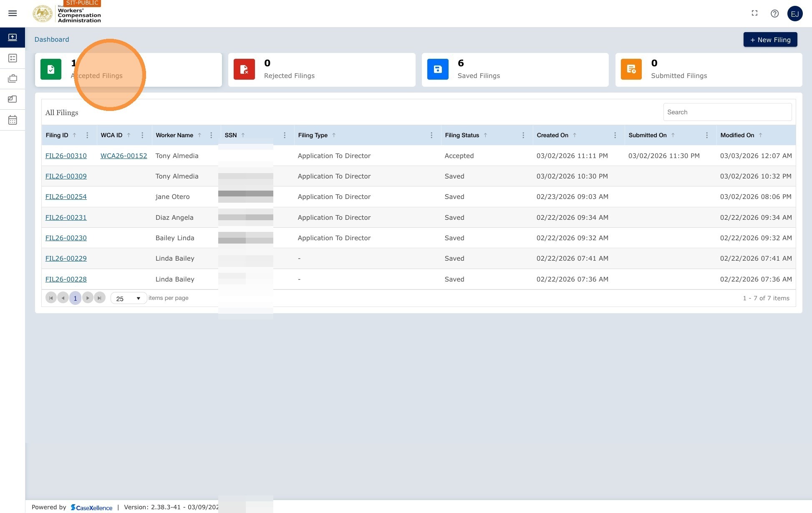The image size is (812, 513).
Task: Sort by Worker Name column header
Action: tap(174, 135)
